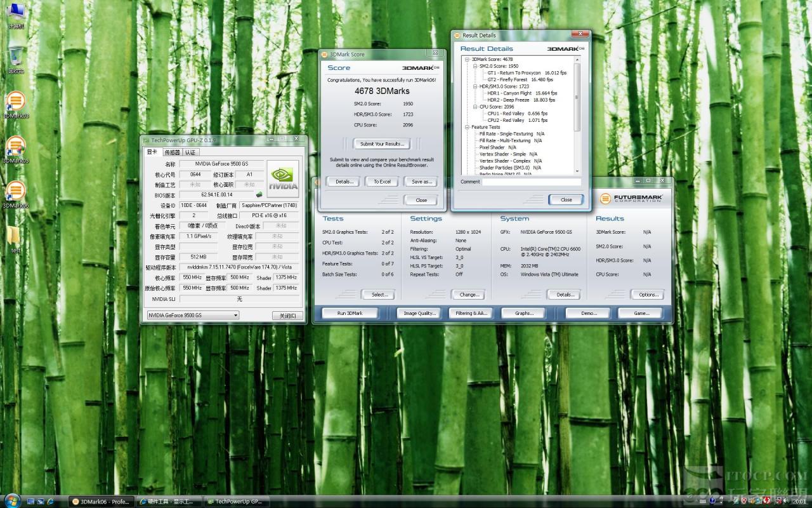Select HDR2 - Deep Freeze row
The image size is (812, 508).
(x=521, y=100)
